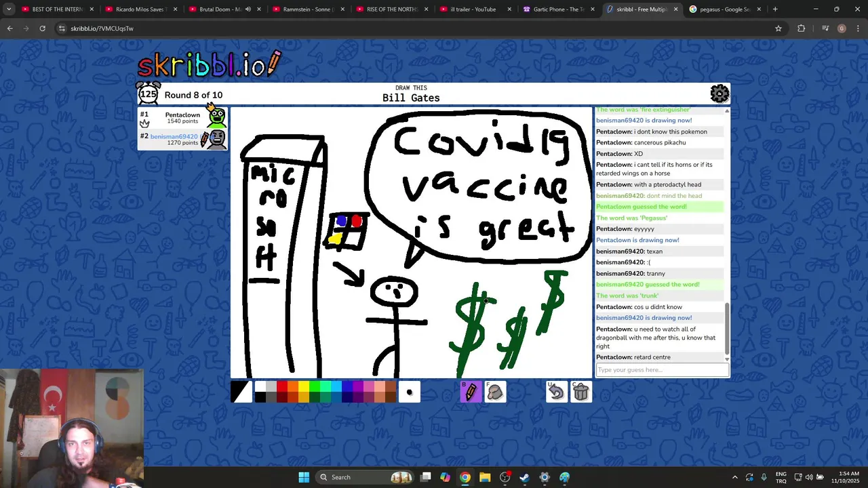
Task: Click Pentaclown's green avatar
Action: tap(217, 117)
